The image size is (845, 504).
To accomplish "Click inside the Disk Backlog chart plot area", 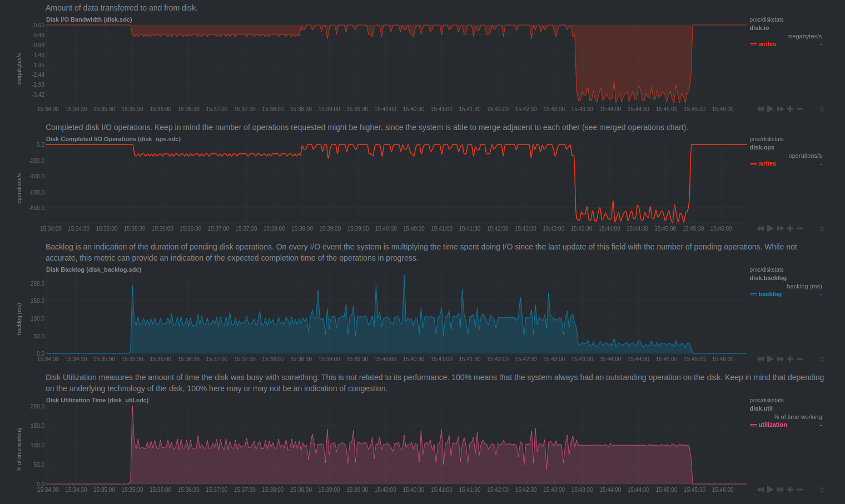I will click(x=397, y=314).
